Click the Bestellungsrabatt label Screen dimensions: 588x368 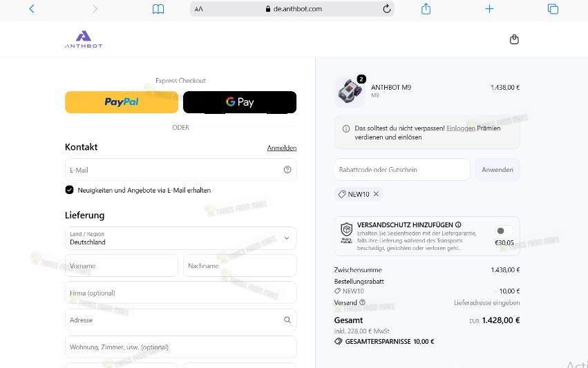tap(359, 282)
